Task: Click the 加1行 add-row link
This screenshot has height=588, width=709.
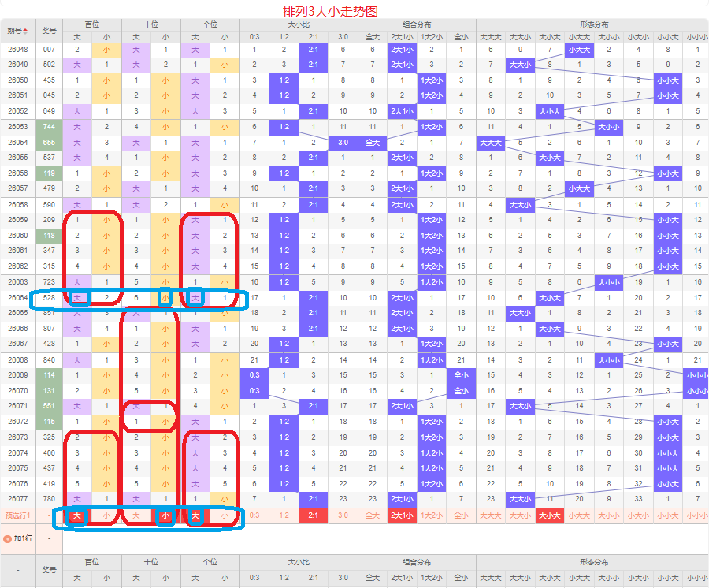Action: 24,539
